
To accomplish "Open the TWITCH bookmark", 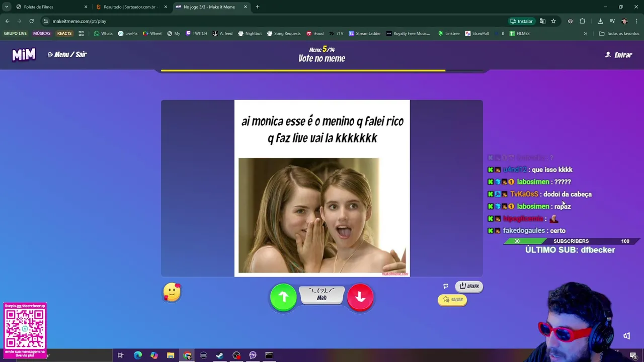I will click(196, 34).
